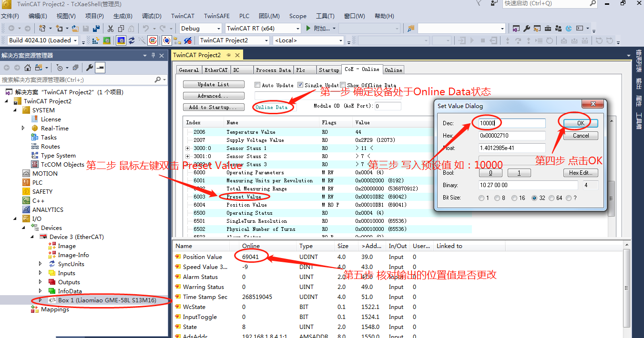Viewport: 644px width, 338px height.
Task: Click the Reload Devices arrows icon
Action: (x=132, y=40)
